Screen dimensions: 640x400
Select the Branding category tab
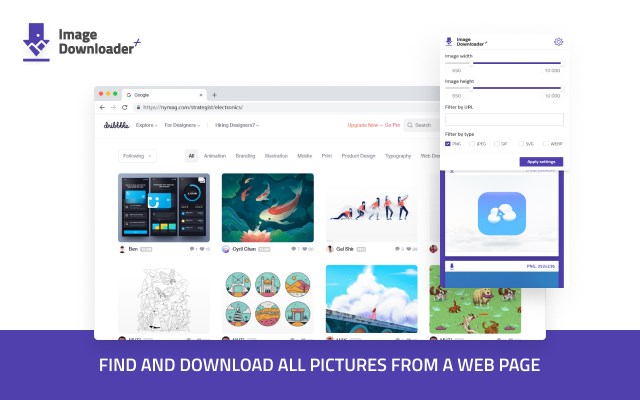[x=245, y=156]
